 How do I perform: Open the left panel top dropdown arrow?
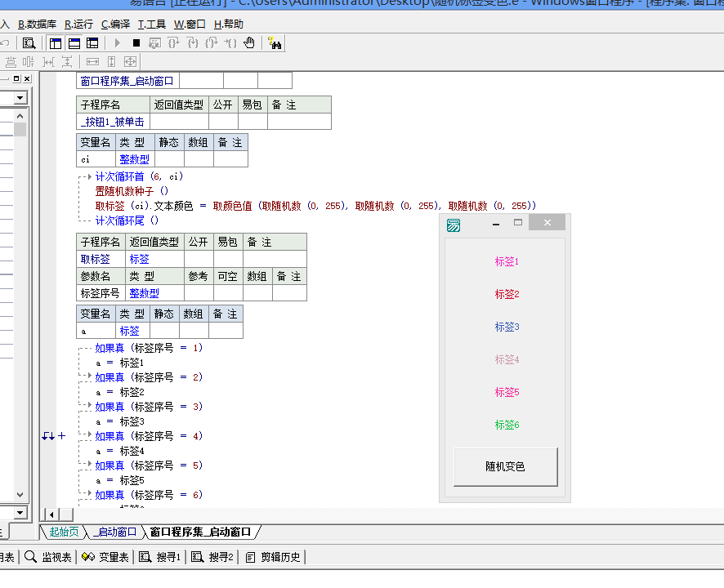(20, 98)
